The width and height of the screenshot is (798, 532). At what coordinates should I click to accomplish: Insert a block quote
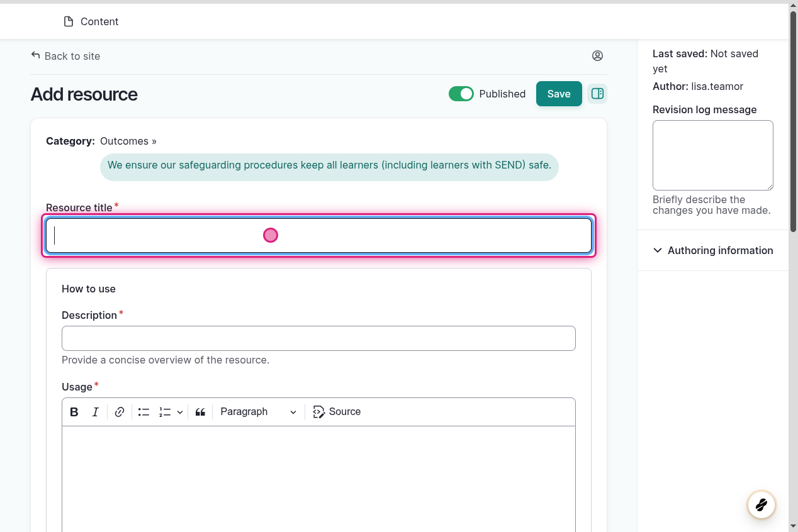[x=200, y=412]
